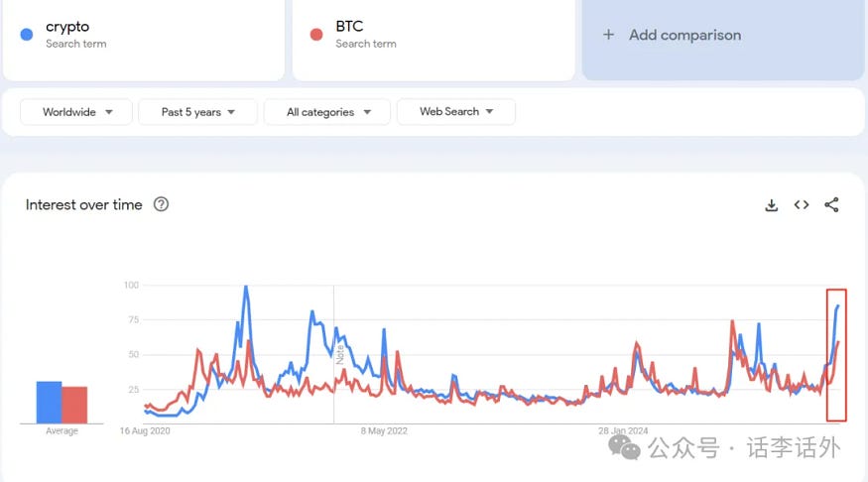Download the interest over time CSV
Viewport: 868px width, 482px height.
771,205
